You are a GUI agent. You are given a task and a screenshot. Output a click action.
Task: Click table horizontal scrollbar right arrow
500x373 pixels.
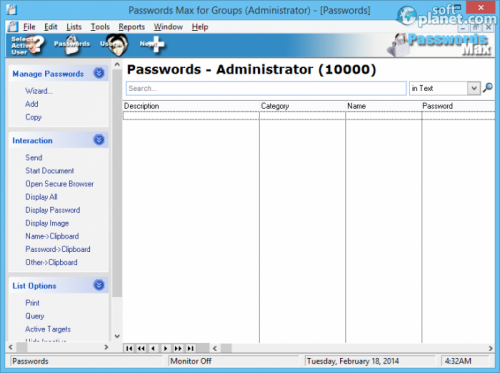[x=490, y=348]
